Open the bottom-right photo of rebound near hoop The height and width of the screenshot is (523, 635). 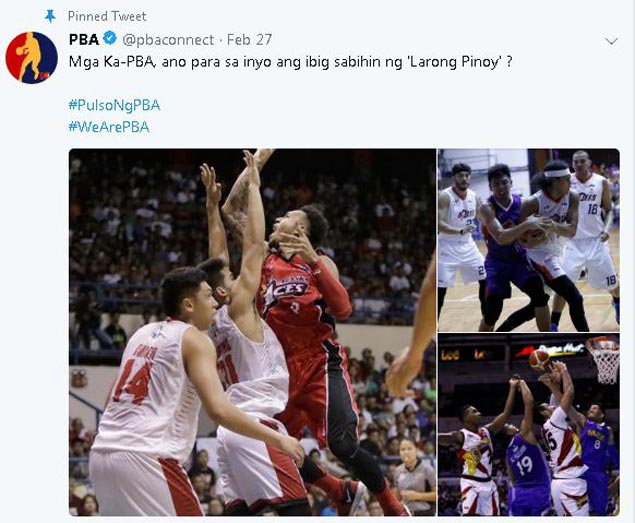pyautogui.click(x=529, y=425)
